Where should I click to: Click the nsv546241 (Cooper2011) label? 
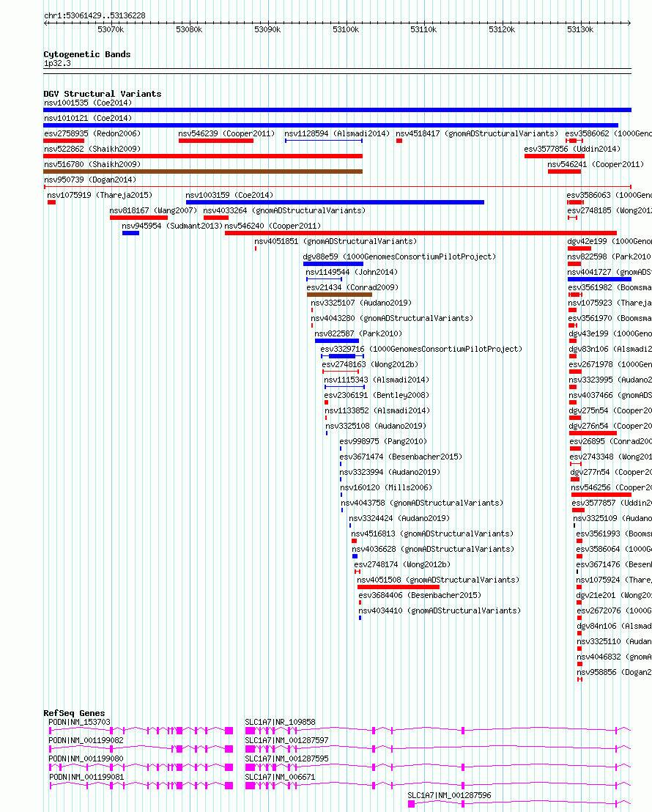[x=596, y=165]
